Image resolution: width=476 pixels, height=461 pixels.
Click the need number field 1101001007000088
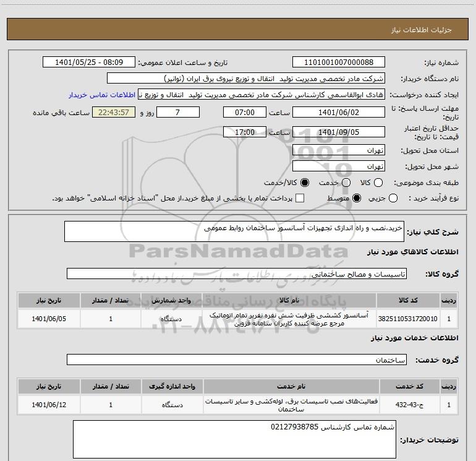(x=339, y=62)
